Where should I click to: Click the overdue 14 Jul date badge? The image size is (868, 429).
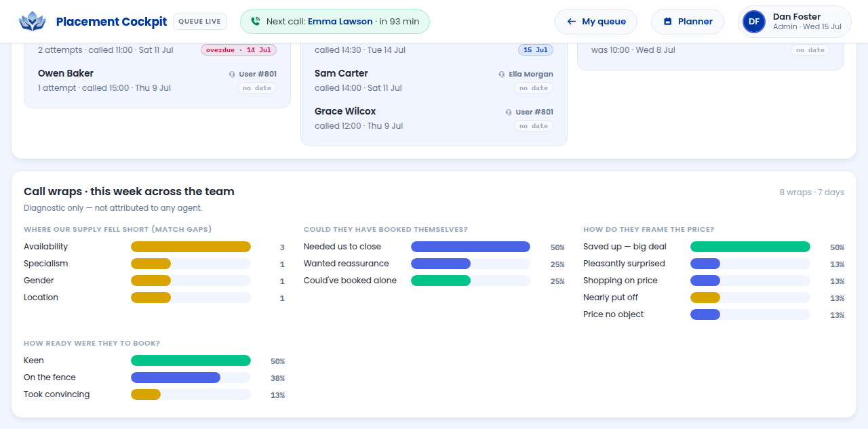coord(239,50)
